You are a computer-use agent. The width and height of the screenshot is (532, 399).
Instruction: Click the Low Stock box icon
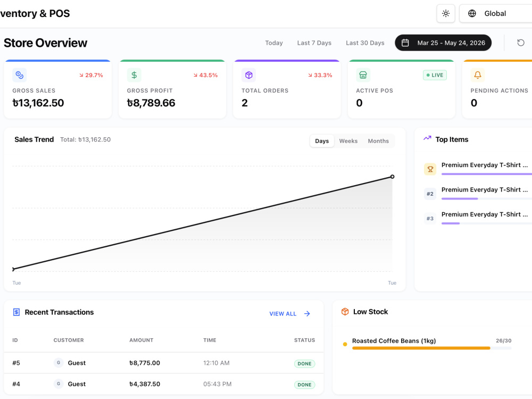345,311
